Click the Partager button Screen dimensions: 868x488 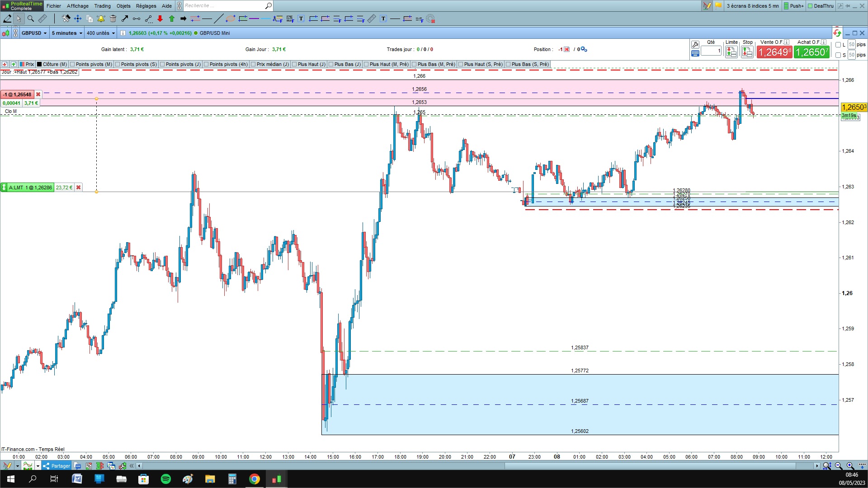pyautogui.click(x=57, y=466)
